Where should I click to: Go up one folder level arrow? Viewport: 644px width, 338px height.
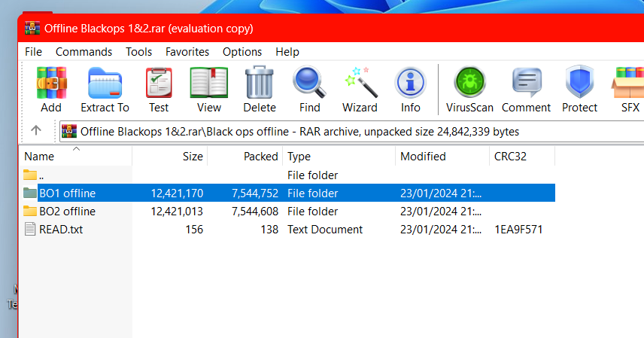point(36,131)
